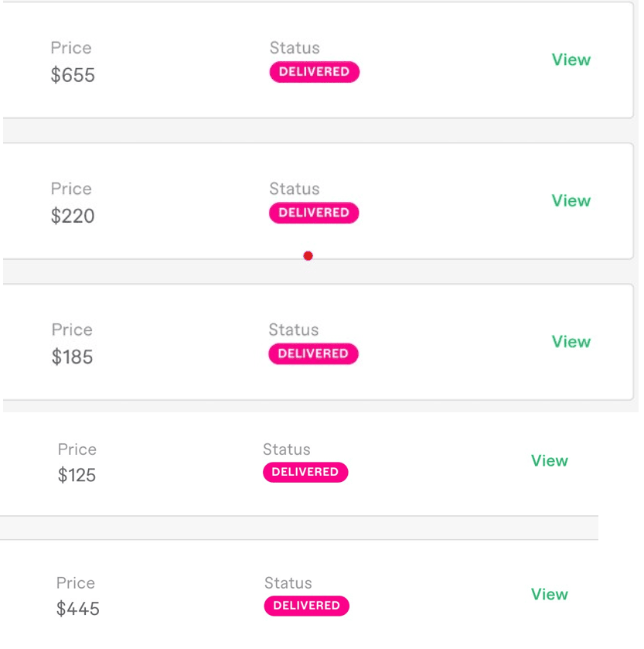The height and width of the screenshot is (649, 644).
Task: Open View link for the $220 order
Action: 571,201
